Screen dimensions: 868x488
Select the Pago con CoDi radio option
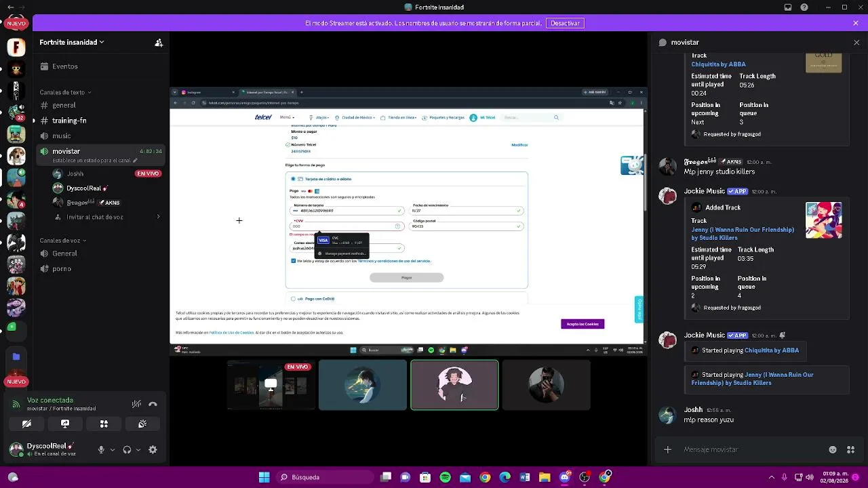(293, 299)
